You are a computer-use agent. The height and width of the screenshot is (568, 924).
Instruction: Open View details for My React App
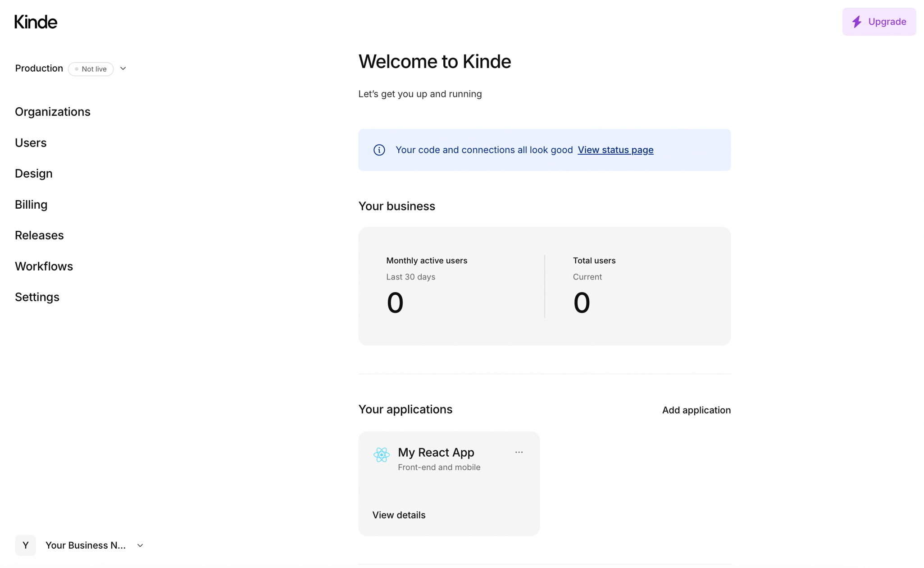point(399,515)
